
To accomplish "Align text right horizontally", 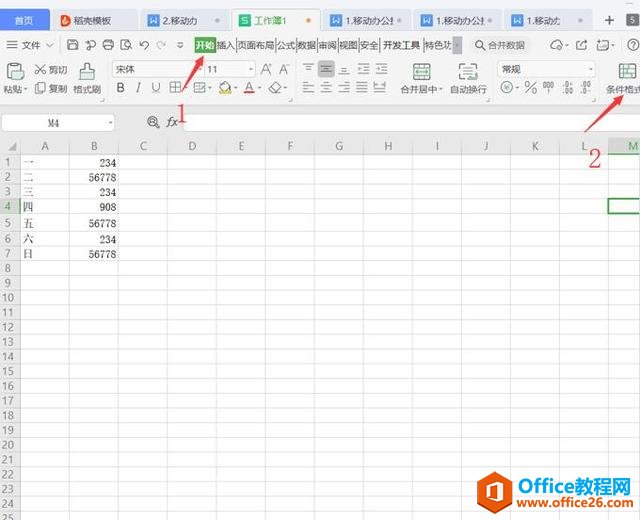I will tap(344, 87).
